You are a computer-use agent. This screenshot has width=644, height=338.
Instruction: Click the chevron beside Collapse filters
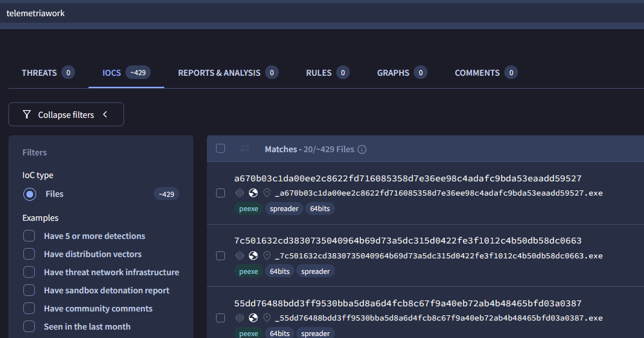pos(105,115)
